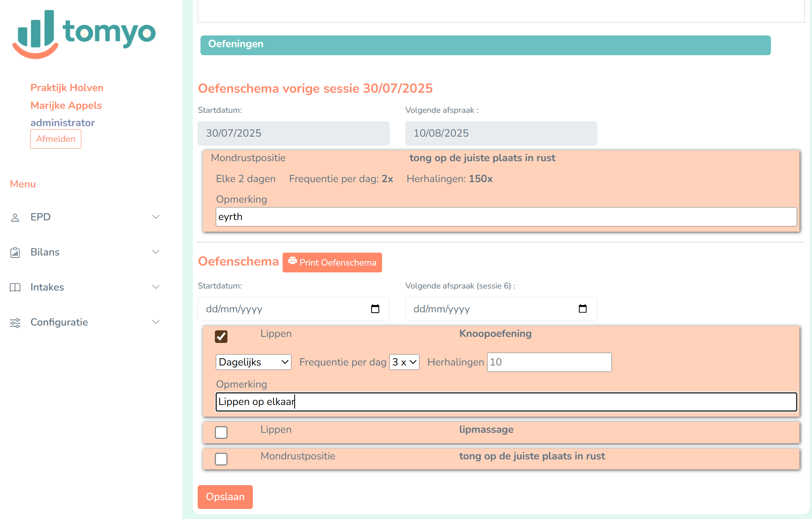Click the EPD person icon
812x519 pixels.
click(x=15, y=218)
